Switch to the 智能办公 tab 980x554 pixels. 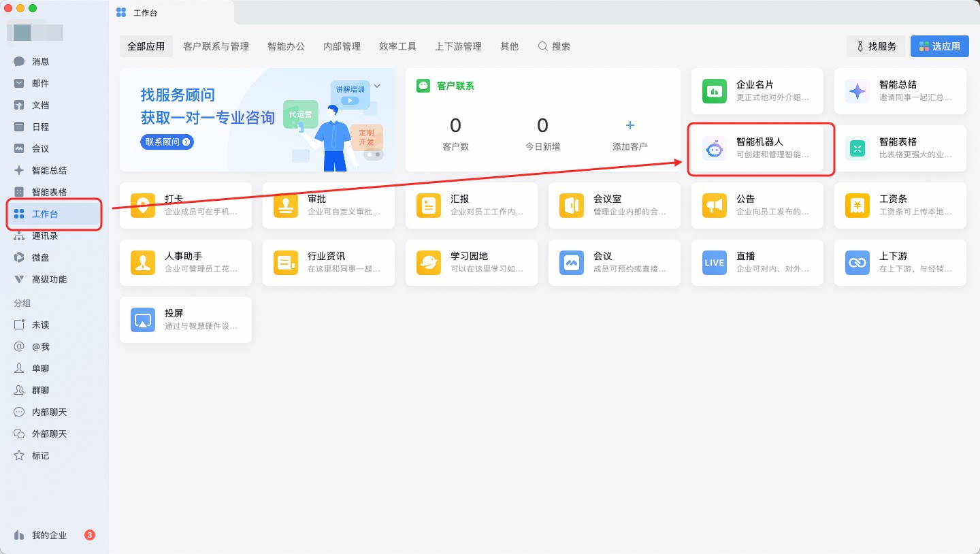pyautogui.click(x=286, y=46)
